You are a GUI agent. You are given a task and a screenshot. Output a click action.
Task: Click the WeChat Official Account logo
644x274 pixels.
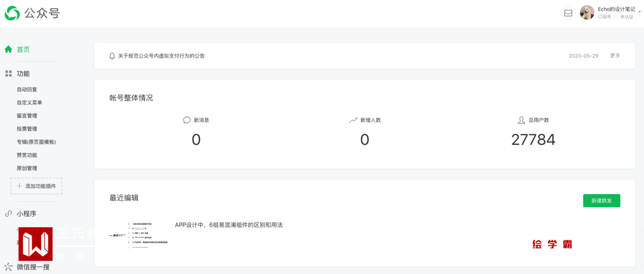point(12,13)
